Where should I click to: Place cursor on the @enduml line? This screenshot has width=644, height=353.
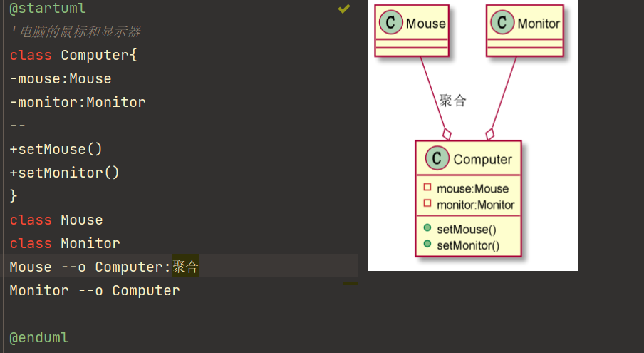(39, 338)
